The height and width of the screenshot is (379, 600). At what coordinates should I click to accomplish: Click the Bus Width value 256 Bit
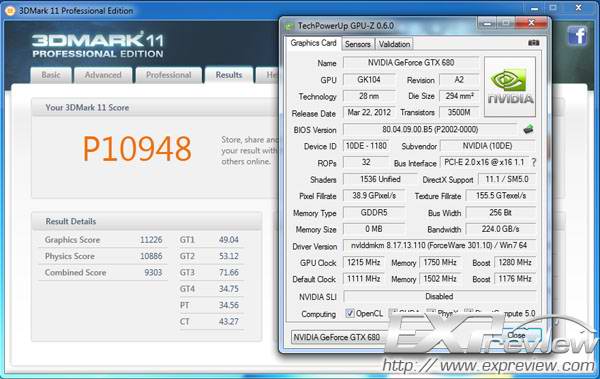pos(501,212)
